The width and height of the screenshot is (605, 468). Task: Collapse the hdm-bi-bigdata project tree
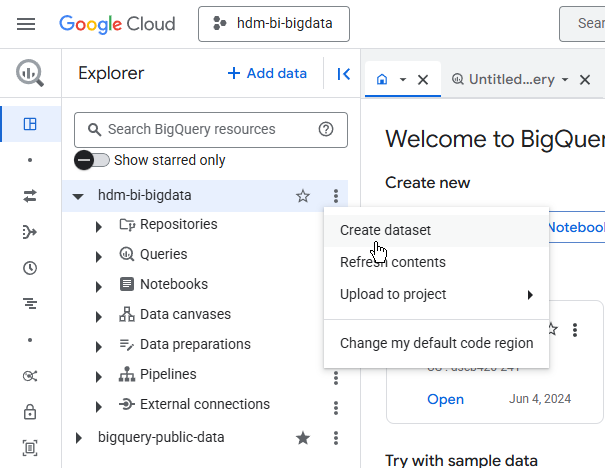pos(78,196)
